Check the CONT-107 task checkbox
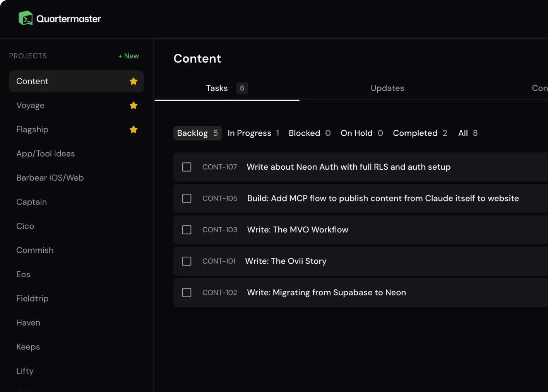 187,167
